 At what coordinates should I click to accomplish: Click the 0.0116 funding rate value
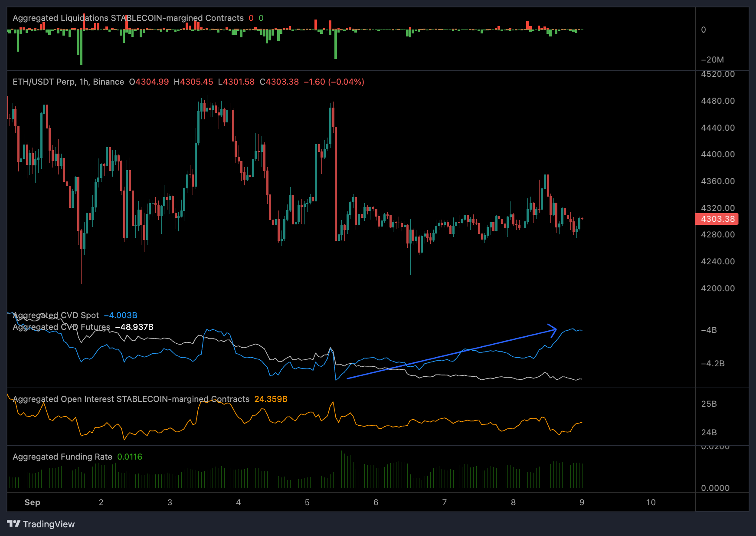pos(130,457)
